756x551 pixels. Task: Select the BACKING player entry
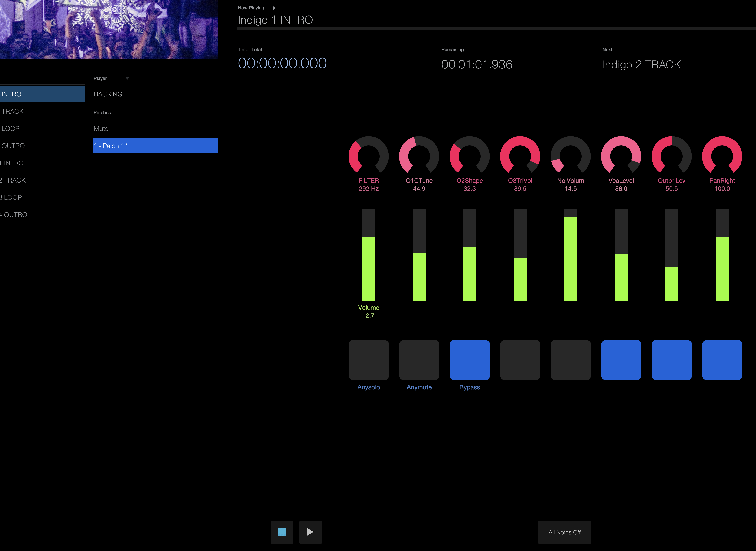point(108,94)
